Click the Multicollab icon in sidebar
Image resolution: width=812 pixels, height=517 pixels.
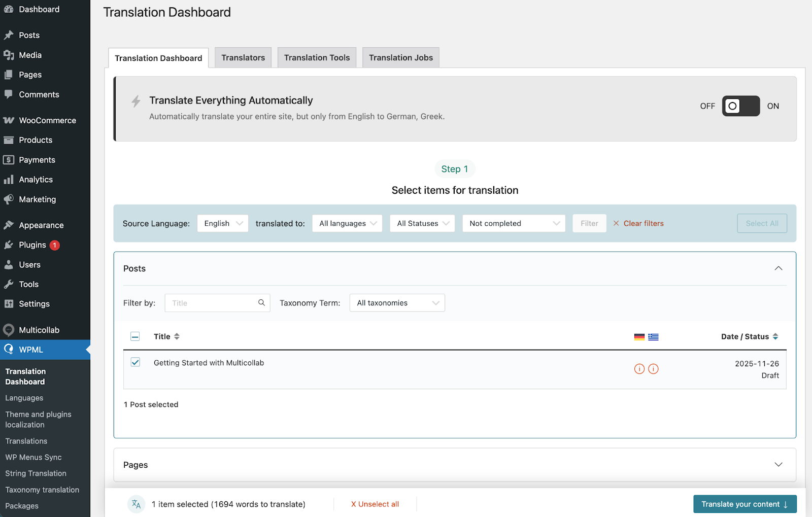pos(9,330)
